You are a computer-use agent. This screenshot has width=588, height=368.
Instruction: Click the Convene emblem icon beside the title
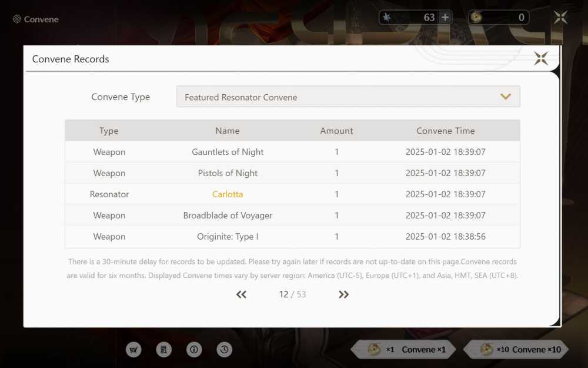point(17,19)
